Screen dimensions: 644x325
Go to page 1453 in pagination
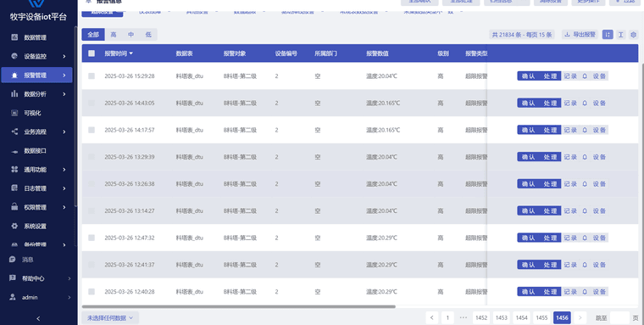coord(502,317)
